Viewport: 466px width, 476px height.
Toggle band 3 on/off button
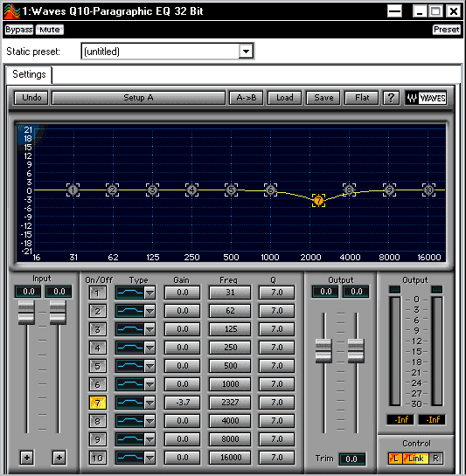pos(98,329)
